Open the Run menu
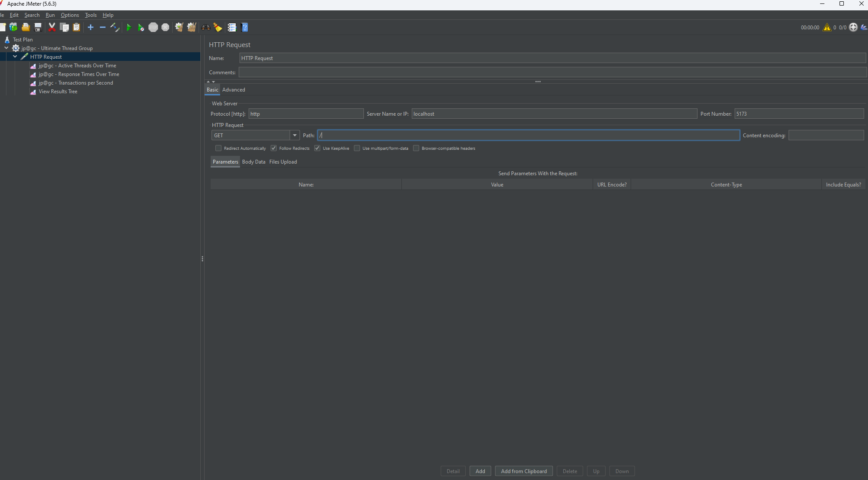This screenshot has width=868, height=480. click(50, 15)
